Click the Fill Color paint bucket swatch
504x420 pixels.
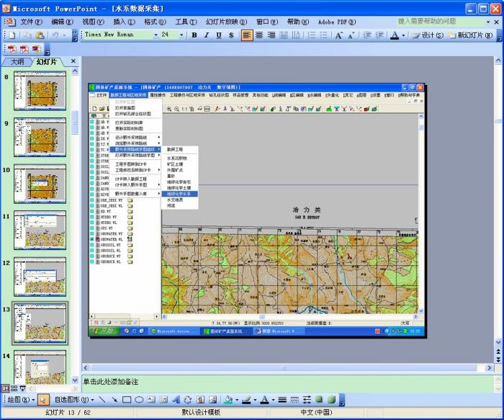(227, 399)
